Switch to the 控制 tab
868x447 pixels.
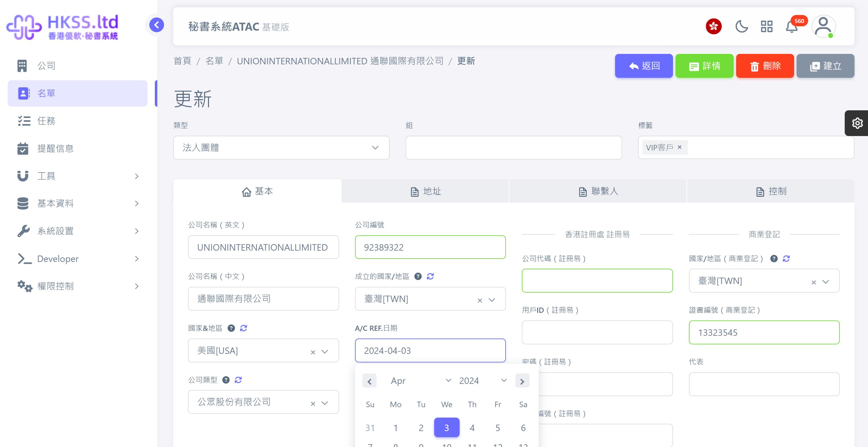770,191
